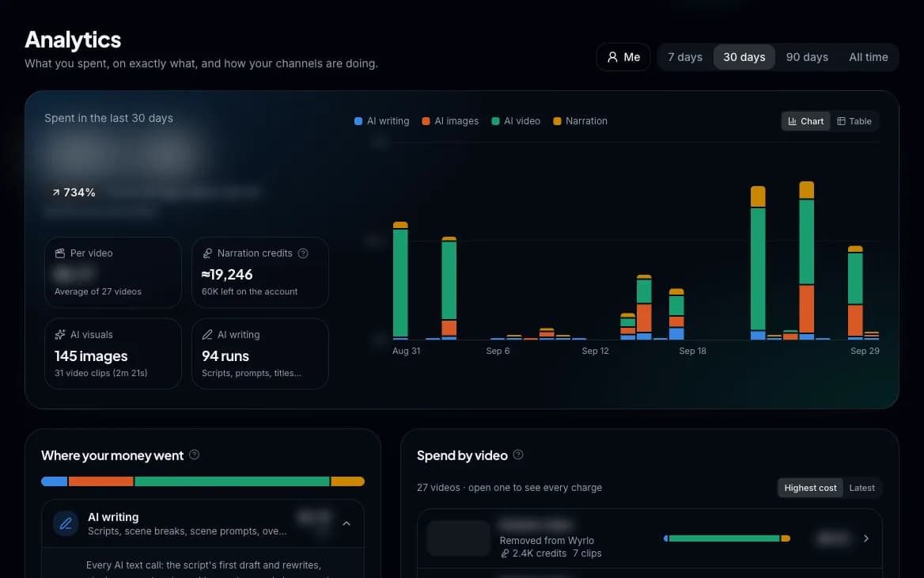Screen dimensions: 924x578
Task: Toggle the AI video legend series
Action: click(x=516, y=121)
